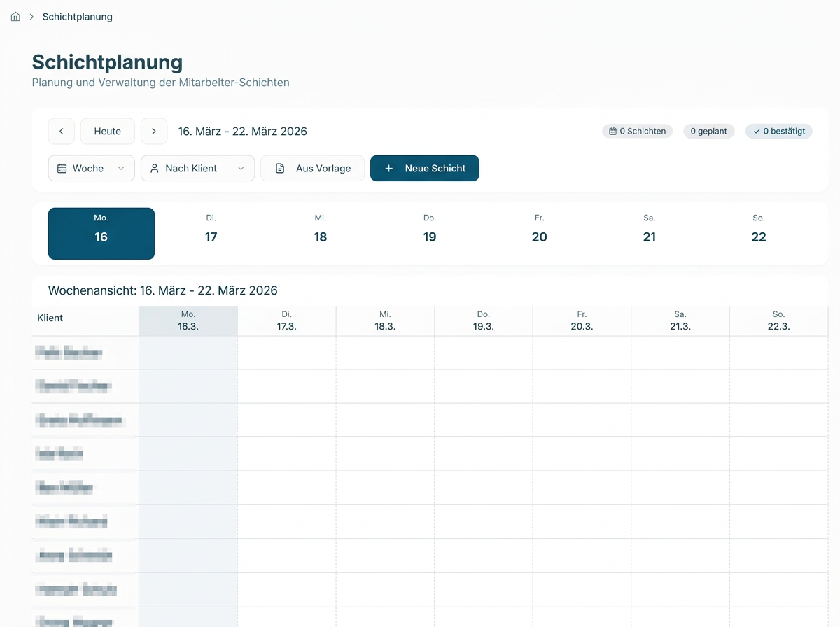
Task: Select Wednesday 18 in day strip
Action: 321,234
